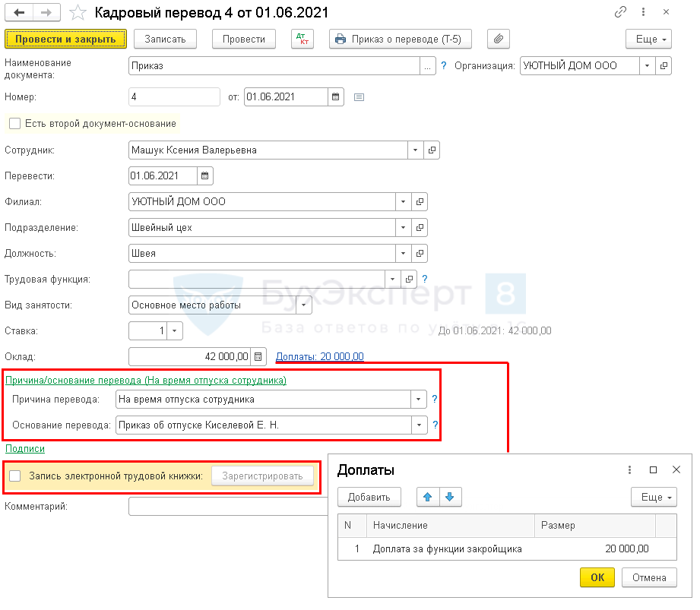Expand the Причина перевода dropdown
Screen dimensions: 700x610
pos(417,399)
